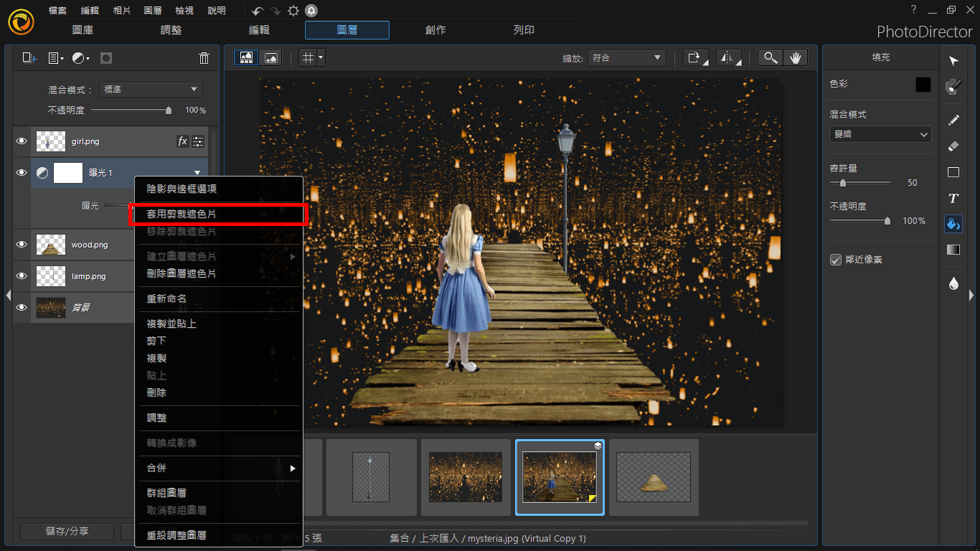Open the 混合模式 dropdown in layers panel
The width and height of the screenshot is (980, 551).
[151, 90]
